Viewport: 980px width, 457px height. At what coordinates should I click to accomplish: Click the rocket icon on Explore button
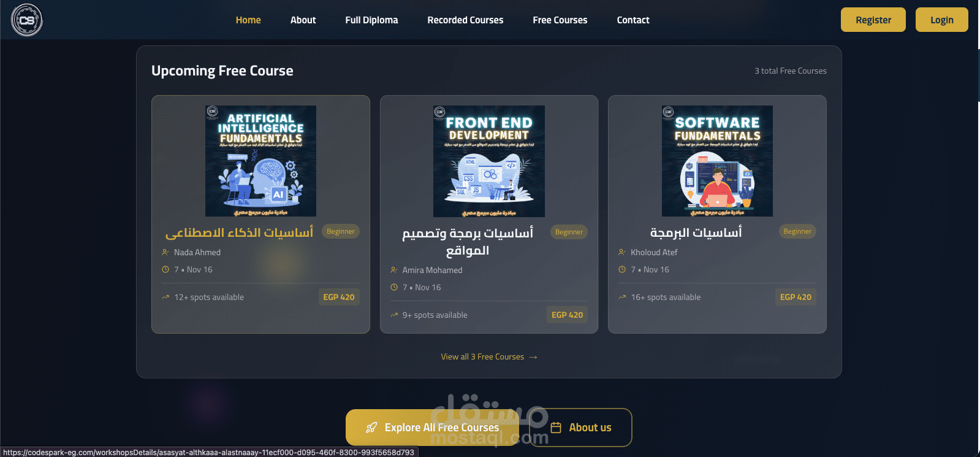[371, 428]
